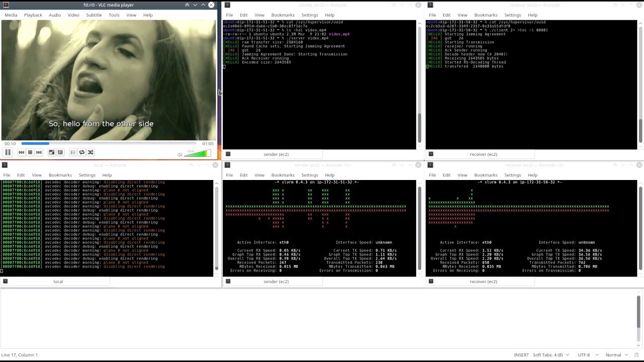The width and height of the screenshot is (644, 362).
Task: Open Bookmarks menu in bottom sender slurm Konsole
Action: coord(283,175)
